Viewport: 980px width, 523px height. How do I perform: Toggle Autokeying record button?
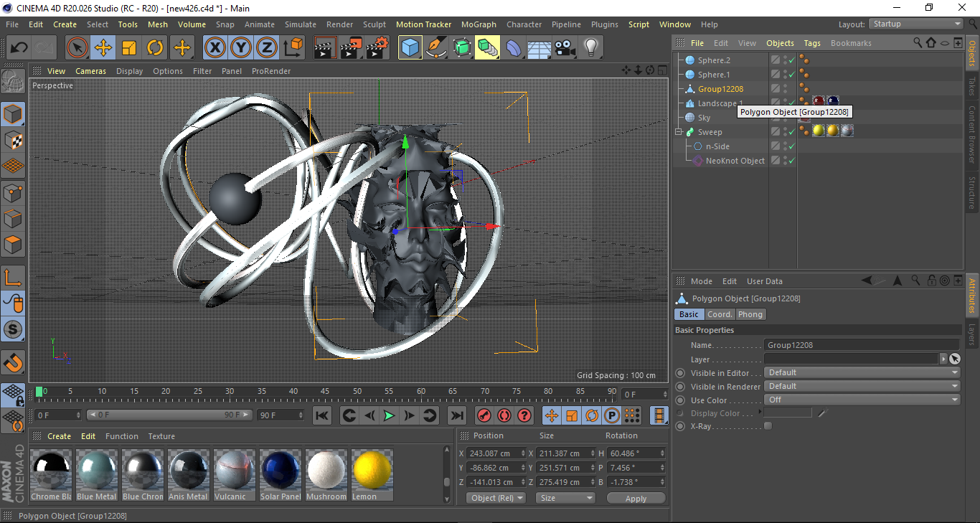[x=504, y=415]
